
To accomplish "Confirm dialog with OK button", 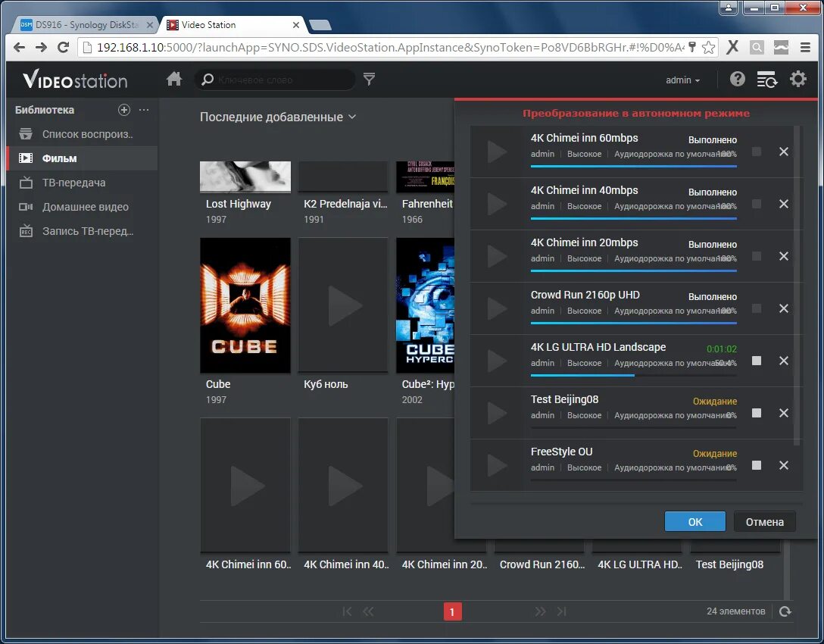I will pyautogui.click(x=694, y=521).
